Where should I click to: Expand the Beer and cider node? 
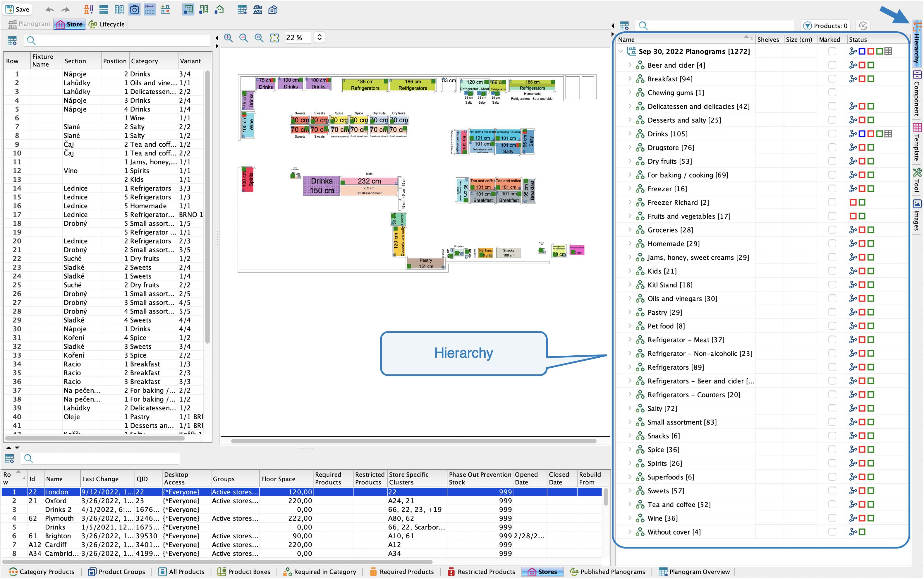click(630, 65)
